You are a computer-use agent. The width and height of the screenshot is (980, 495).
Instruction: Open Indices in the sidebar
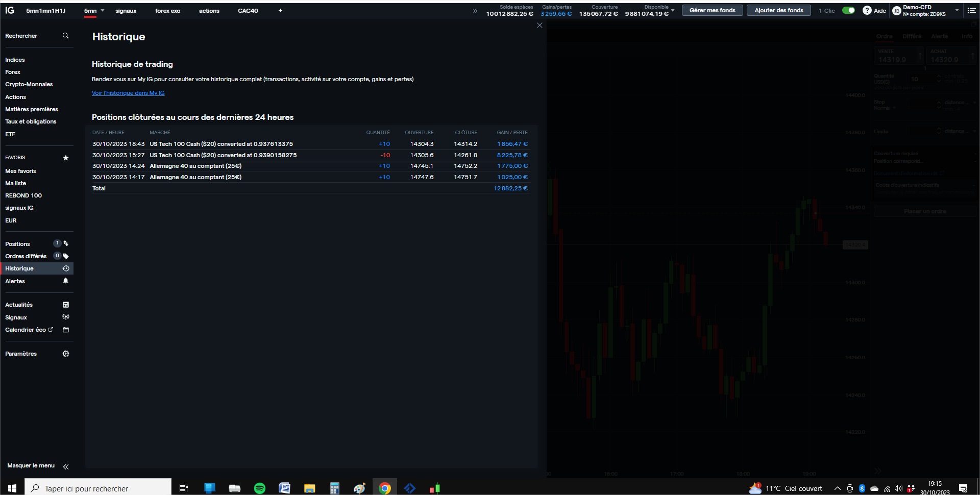point(15,60)
